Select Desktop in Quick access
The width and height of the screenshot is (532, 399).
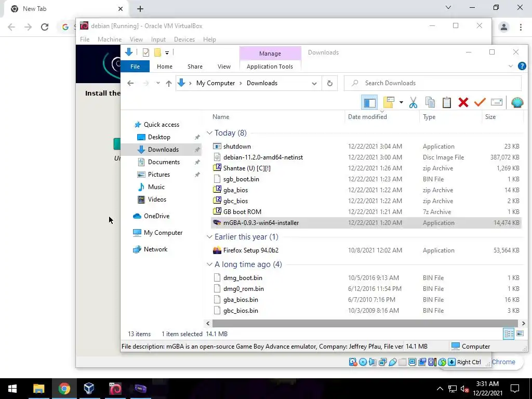pyautogui.click(x=159, y=137)
